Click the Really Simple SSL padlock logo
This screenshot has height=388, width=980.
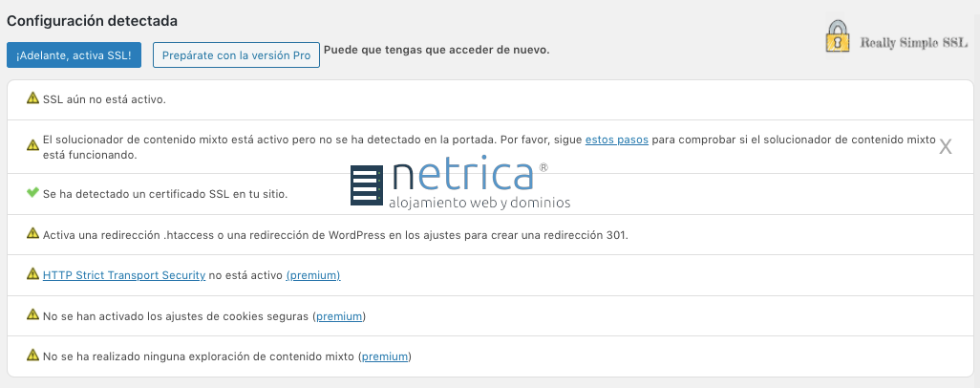pyautogui.click(x=838, y=38)
